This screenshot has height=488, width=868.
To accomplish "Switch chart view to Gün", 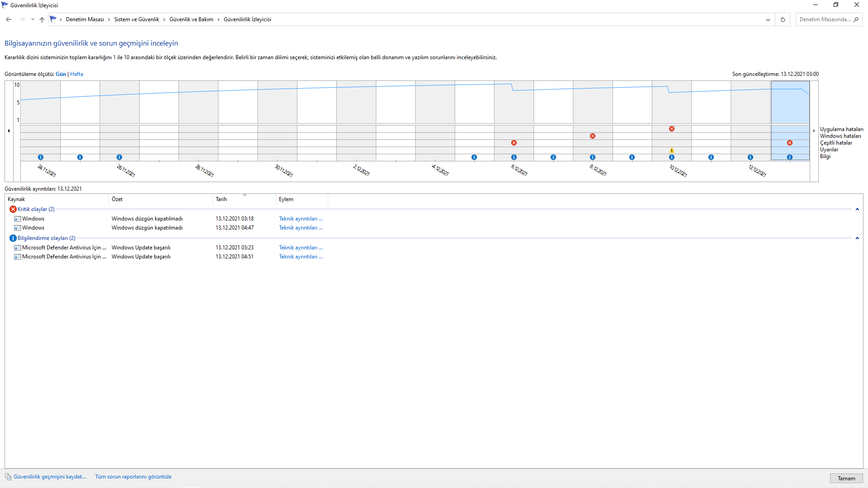I will 61,74.
